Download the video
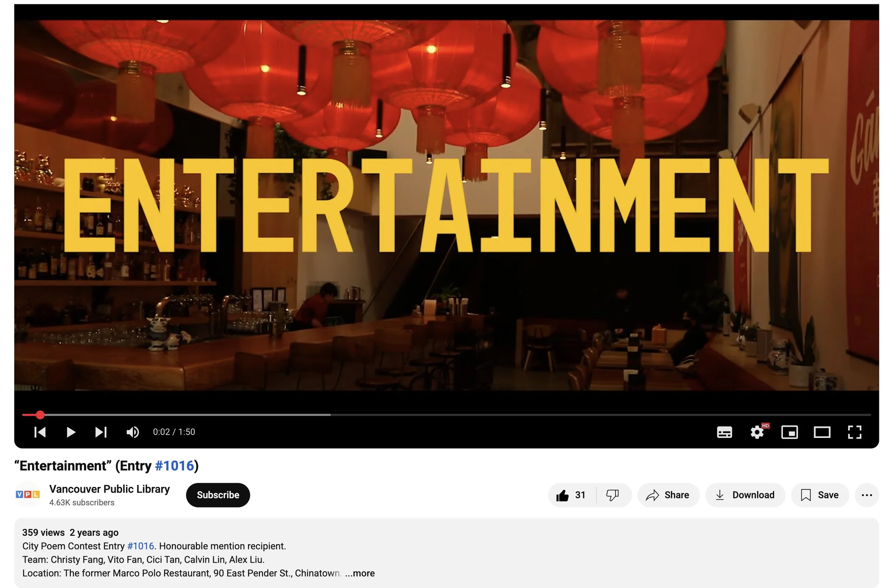The image size is (890, 588). point(745,495)
